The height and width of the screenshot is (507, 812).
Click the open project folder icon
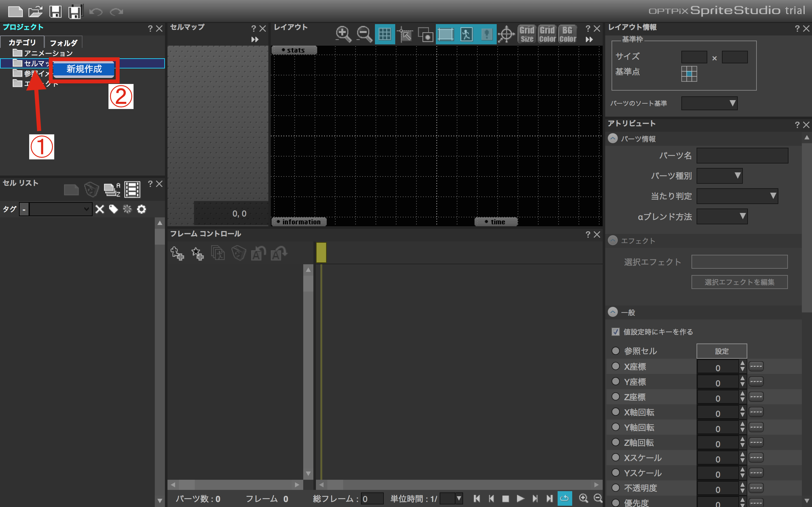point(35,12)
